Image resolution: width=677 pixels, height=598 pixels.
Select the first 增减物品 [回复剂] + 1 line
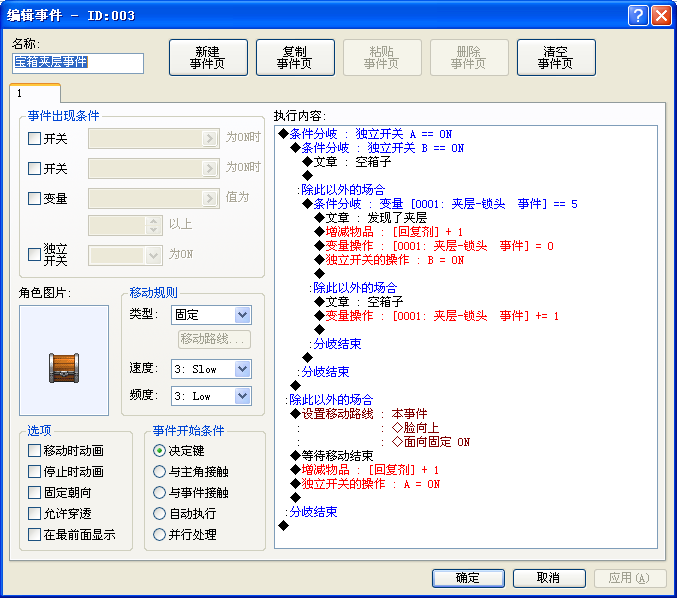389,232
